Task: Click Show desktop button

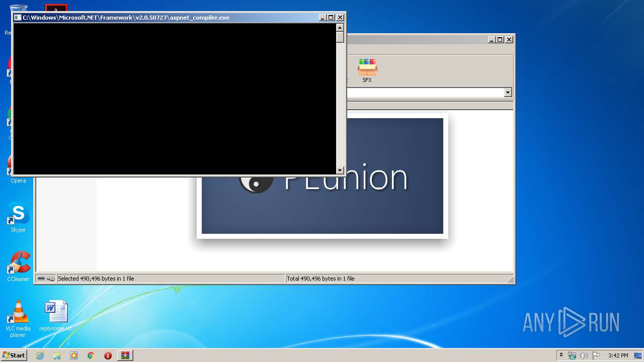Action: pos(639,355)
